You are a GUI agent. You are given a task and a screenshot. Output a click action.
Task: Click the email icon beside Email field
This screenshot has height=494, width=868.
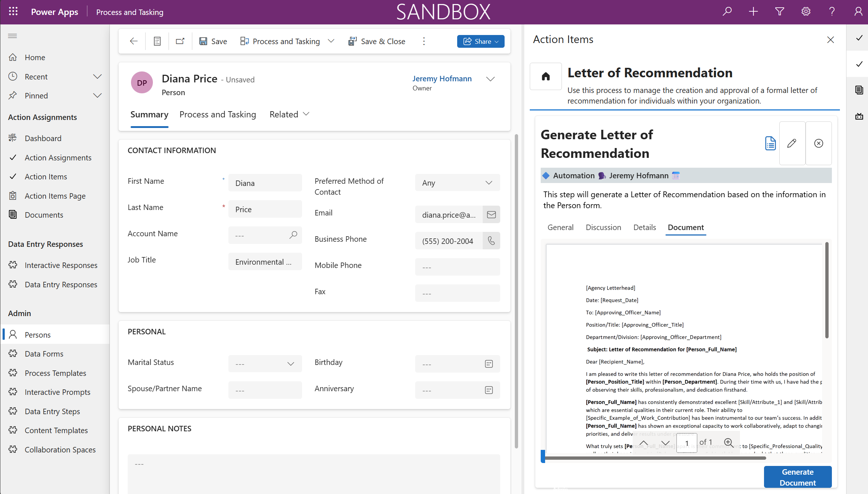point(491,215)
